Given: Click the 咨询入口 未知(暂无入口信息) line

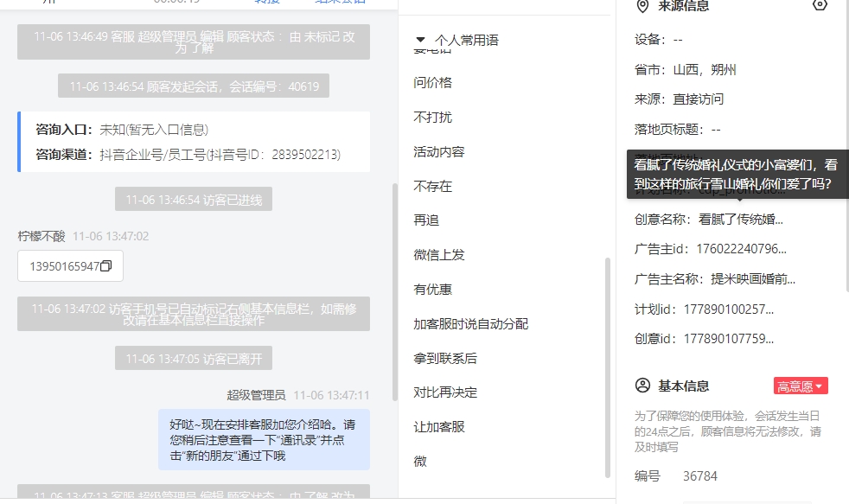Looking at the screenshot, I should [122, 130].
